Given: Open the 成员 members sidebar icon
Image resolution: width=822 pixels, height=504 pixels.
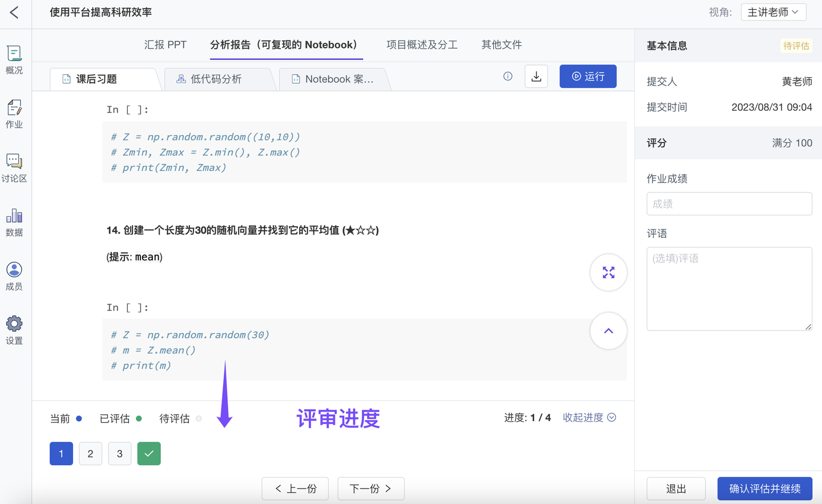Looking at the screenshot, I should (x=14, y=277).
